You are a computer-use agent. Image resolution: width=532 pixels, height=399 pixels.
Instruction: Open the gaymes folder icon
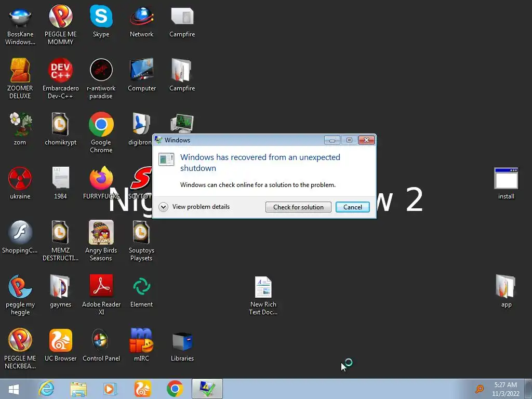60,291
